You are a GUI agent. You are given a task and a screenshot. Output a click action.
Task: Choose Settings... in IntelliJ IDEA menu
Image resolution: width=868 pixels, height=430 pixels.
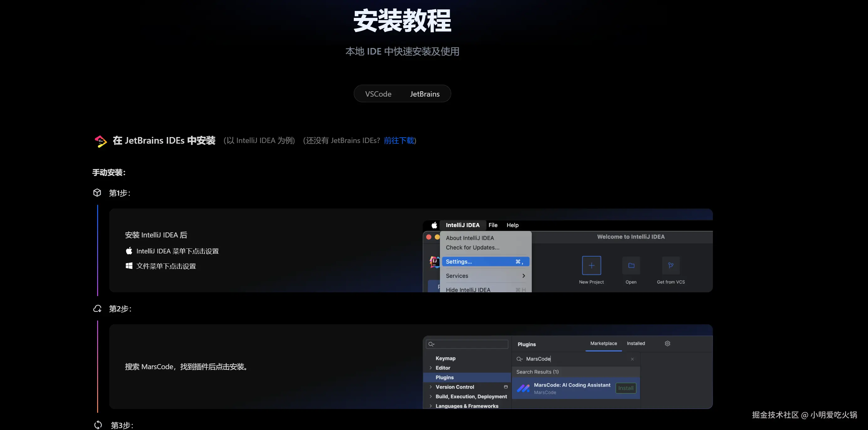point(484,262)
